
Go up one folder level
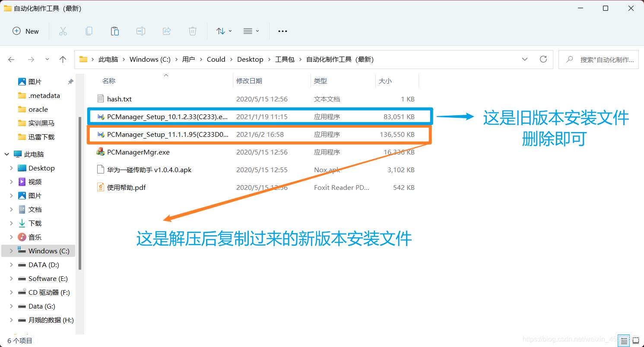63,60
